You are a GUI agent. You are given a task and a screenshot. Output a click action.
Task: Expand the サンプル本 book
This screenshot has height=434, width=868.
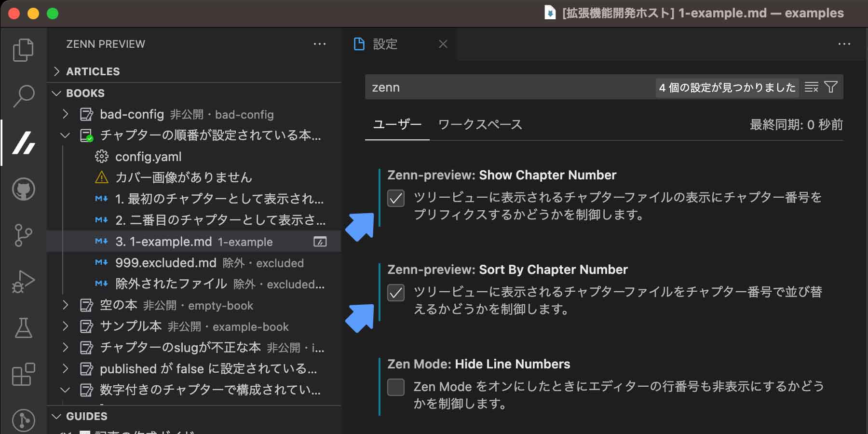(65, 326)
